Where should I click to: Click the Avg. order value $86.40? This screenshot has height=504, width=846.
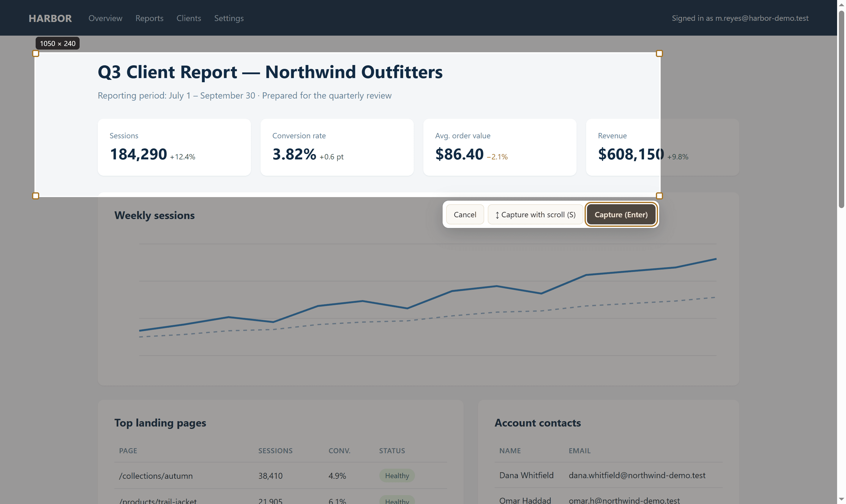pos(459,154)
